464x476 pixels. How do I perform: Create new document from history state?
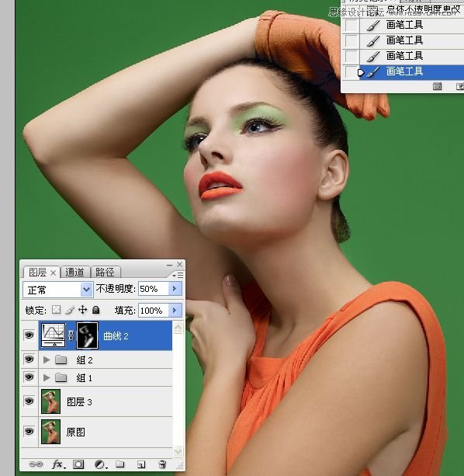click(437, 86)
